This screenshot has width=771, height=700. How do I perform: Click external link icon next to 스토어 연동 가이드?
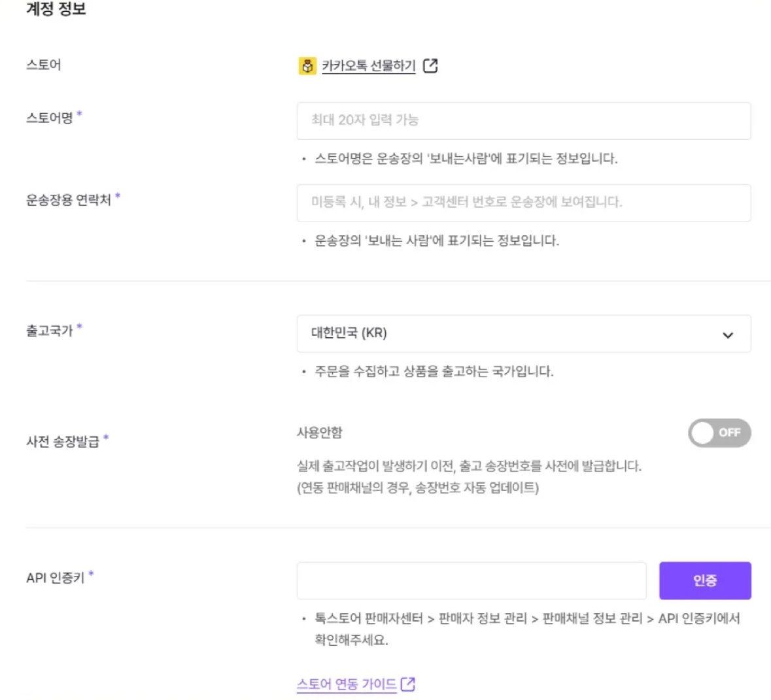click(x=408, y=684)
